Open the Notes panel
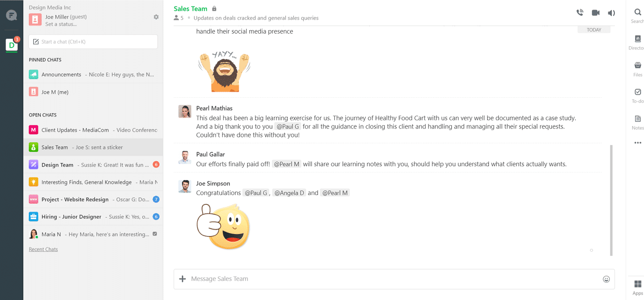The image size is (644, 300). 637,119
